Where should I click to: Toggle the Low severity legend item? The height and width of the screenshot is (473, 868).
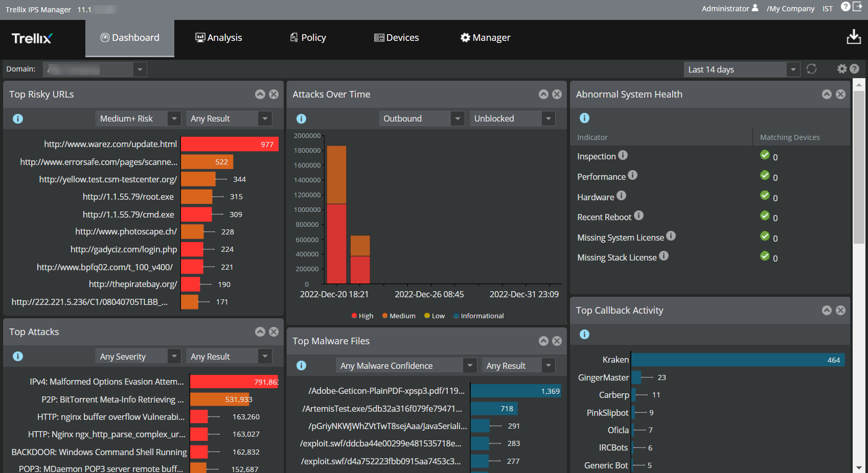435,316
